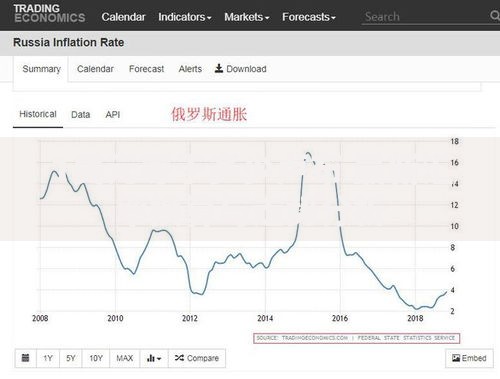Select the Summary tab
The height and width of the screenshot is (379, 500).
click(x=41, y=69)
